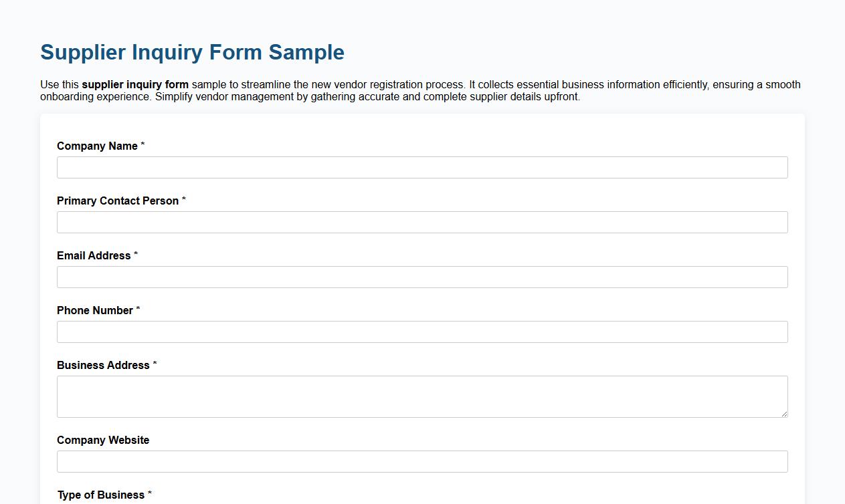Image resolution: width=845 pixels, height=504 pixels.
Task: Click the Email Address input field
Action: pos(422,277)
